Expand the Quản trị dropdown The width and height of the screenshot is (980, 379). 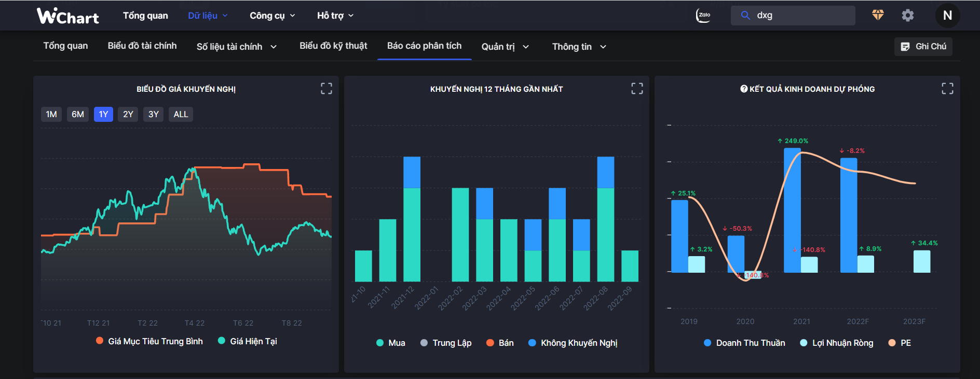pyautogui.click(x=505, y=47)
